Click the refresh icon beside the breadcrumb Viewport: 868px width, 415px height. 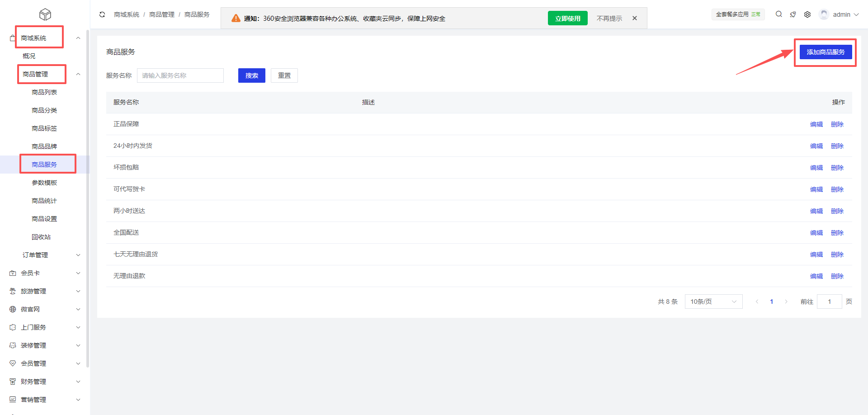pyautogui.click(x=102, y=14)
